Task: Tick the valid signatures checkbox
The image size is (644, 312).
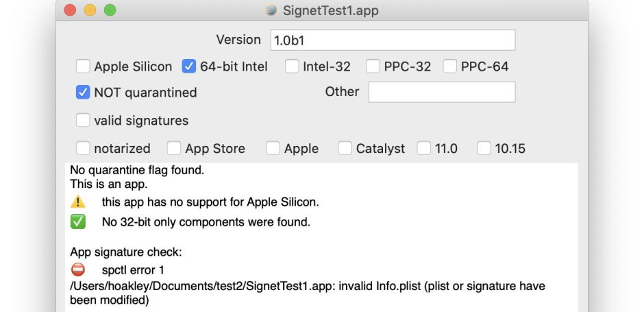Action: tap(83, 121)
